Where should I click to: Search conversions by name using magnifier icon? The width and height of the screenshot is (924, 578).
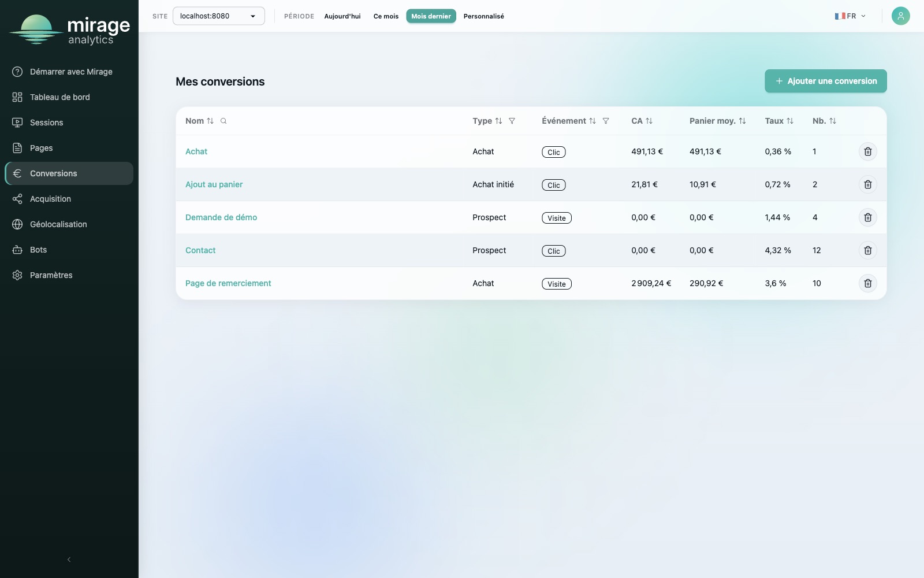(x=223, y=121)
